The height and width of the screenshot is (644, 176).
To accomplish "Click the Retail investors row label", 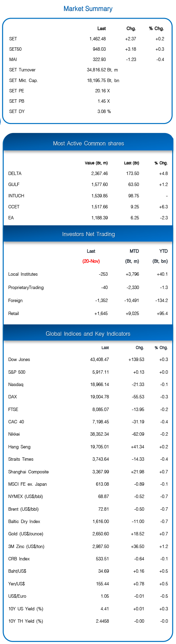I will coord(14,313).
